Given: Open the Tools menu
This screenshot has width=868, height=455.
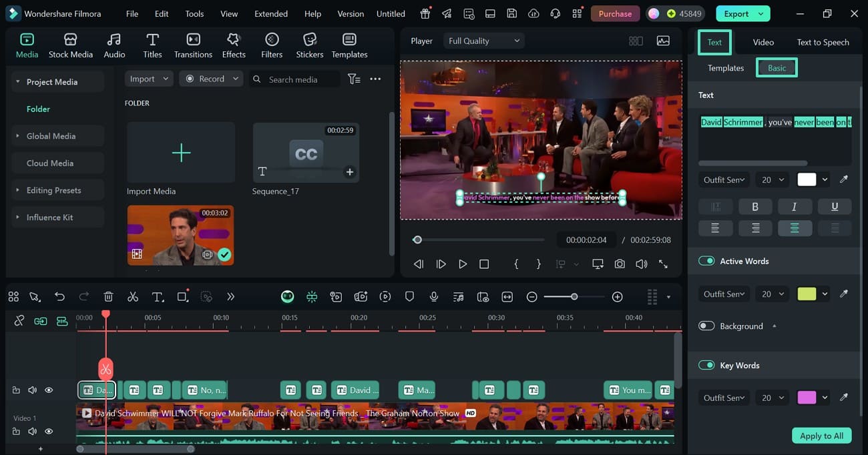Looking at the screenshot, I should point(194,13).
